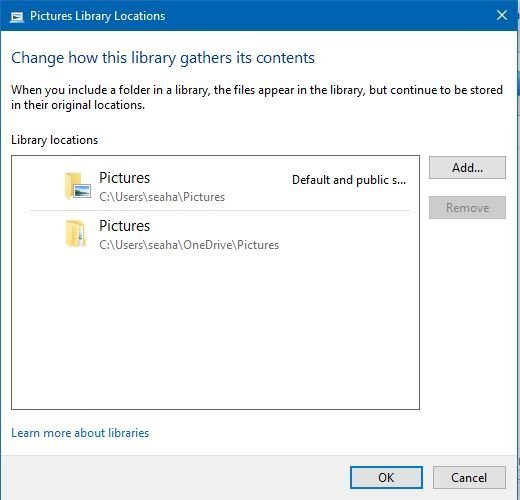The width and height of the screenshot is (520, 500).
Task: Select the first Pictures library entry name
Action: pos(125,178)
